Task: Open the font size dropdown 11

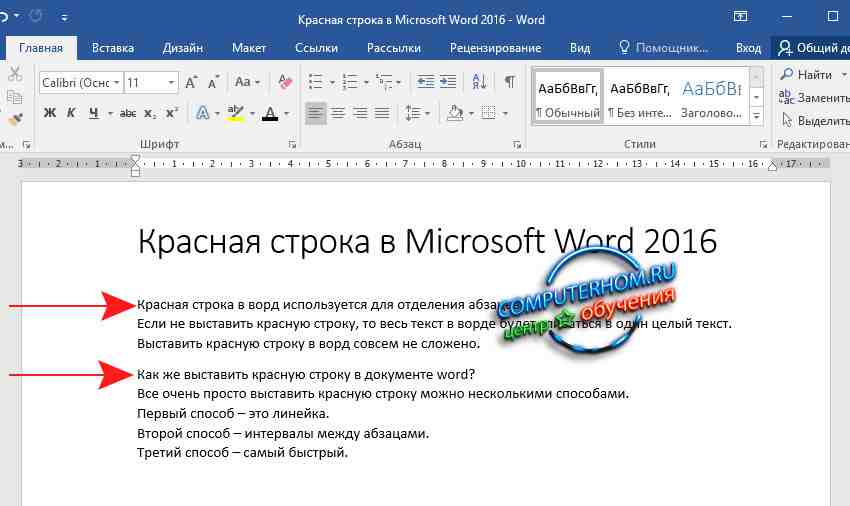Action: click(x=171, y=82)
